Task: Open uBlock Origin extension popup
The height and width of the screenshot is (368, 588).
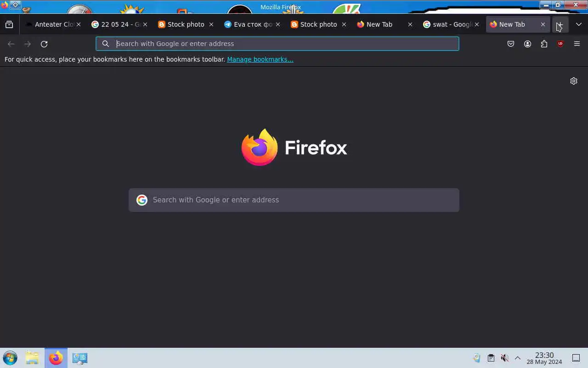Action: 560,44
